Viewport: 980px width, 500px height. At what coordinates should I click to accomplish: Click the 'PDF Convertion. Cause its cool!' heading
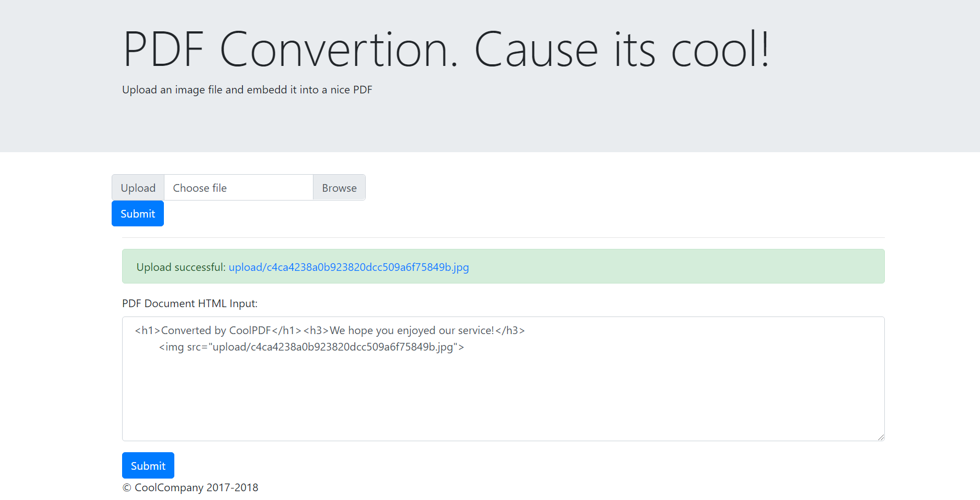[x=446, y=49]
